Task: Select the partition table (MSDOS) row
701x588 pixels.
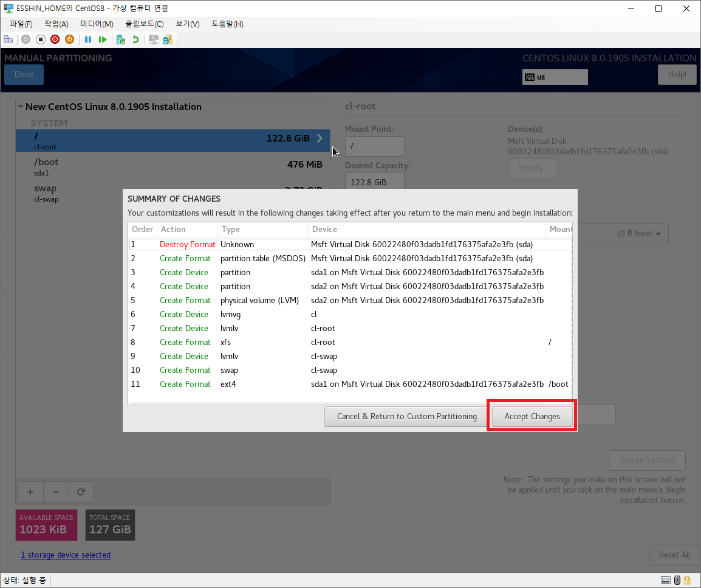Action: [350, 258]
